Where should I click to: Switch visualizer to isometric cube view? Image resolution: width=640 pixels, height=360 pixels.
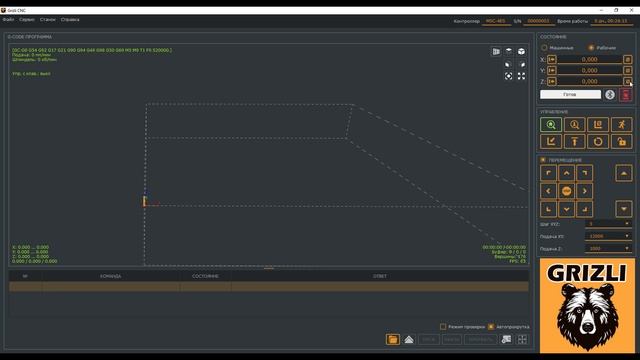pyautogui.click(x=521, y=51)
